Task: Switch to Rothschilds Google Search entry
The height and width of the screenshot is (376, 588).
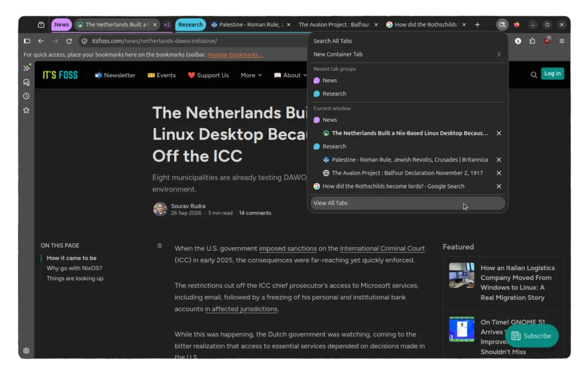Action: coord(402,186)
